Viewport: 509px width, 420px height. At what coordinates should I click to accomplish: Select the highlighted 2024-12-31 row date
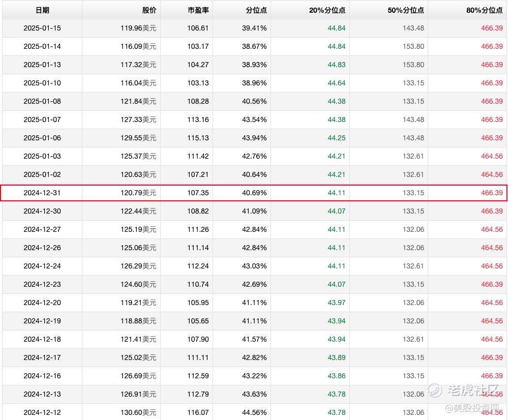point(42,193)
